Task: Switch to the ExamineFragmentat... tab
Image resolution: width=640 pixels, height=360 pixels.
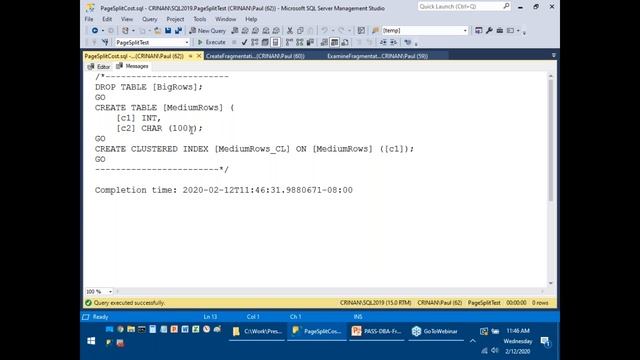Action: 378,56
